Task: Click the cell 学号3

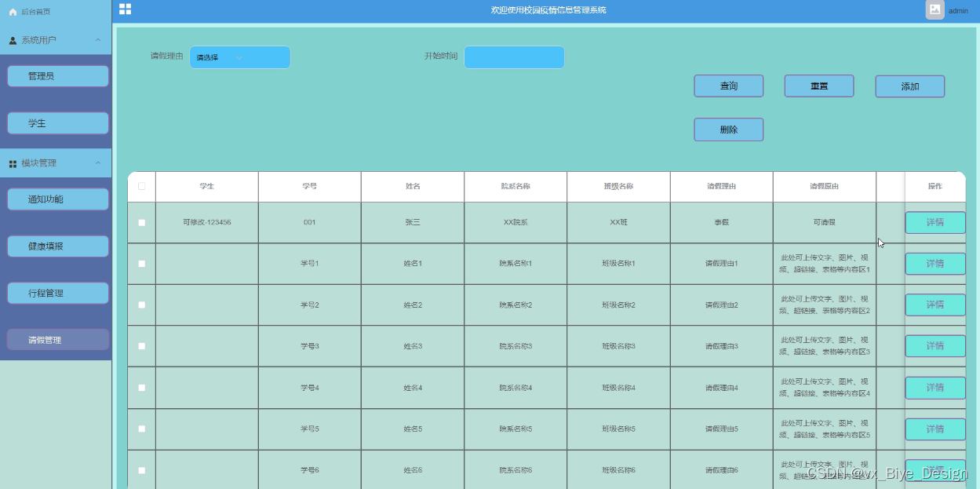Action: point(310,346)
